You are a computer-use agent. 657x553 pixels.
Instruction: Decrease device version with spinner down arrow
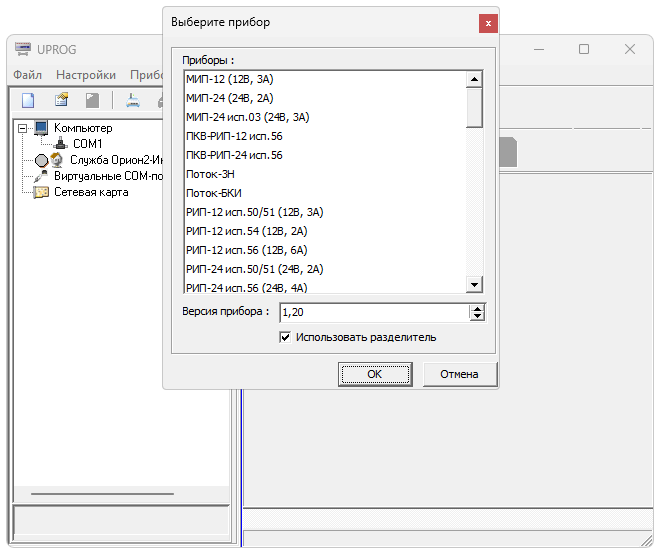coord(477,317)
